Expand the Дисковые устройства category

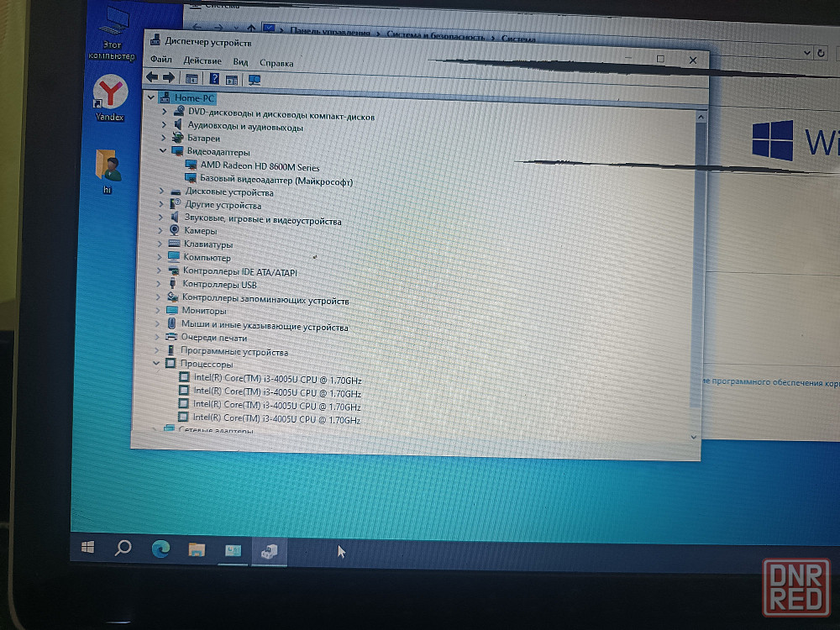(161, 192)
